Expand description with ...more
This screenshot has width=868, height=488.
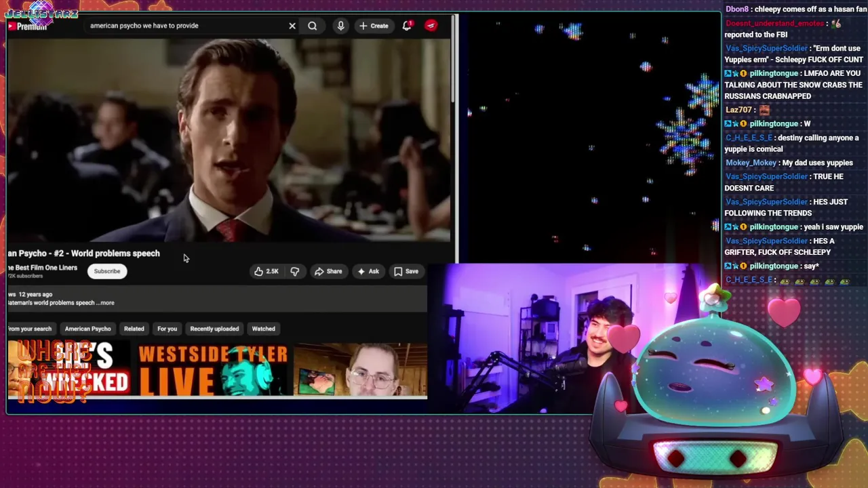tap(106, 303)
